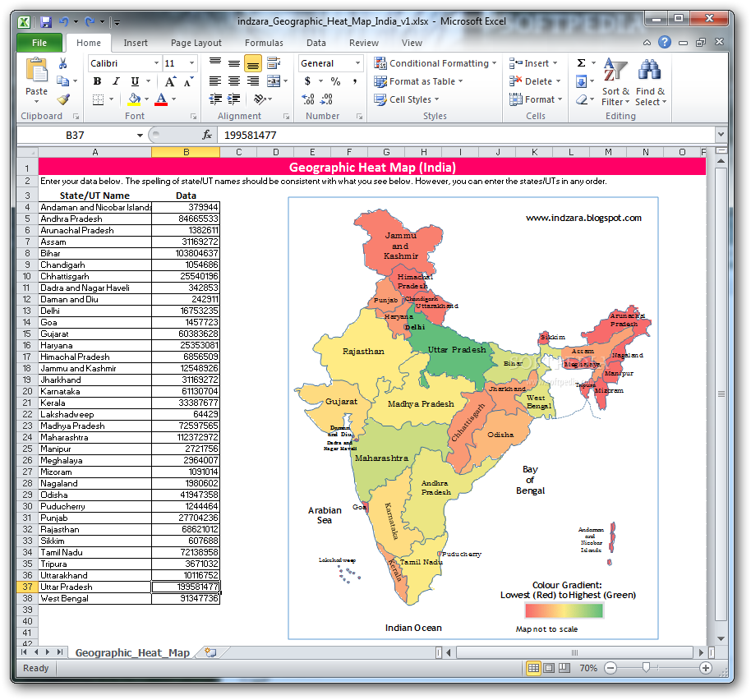Screen dimensions: 751x700
Task: Click Wrap Text icon in Alignment group
Action: tap(274, 62)
